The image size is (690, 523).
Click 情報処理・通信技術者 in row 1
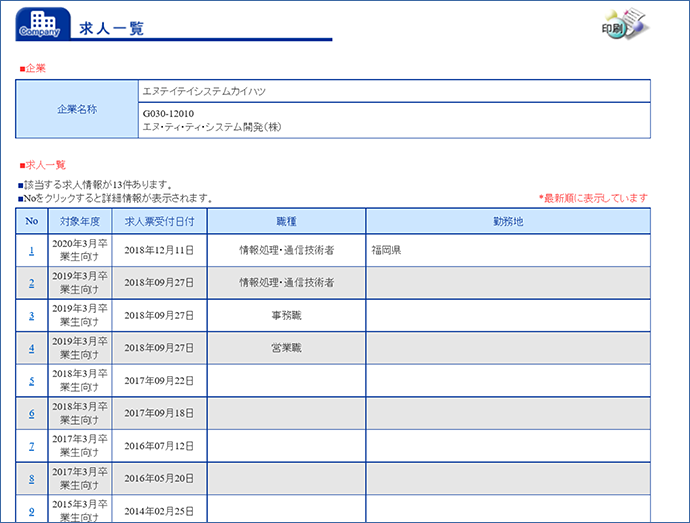tap(286, 250)
